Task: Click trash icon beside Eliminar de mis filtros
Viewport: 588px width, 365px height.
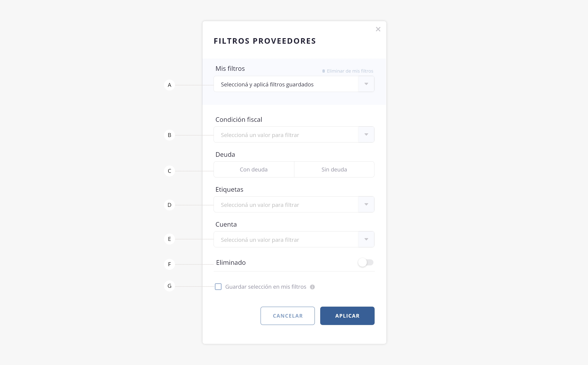Action: pos(323,71)
